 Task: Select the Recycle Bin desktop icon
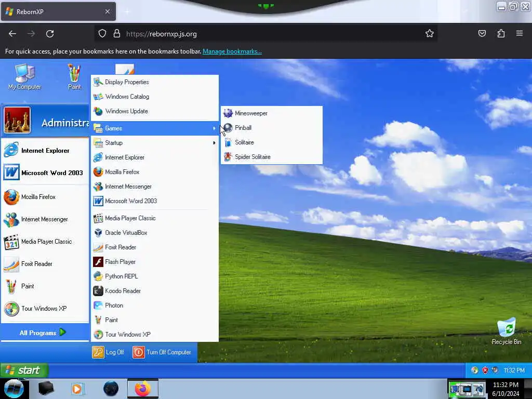click(507, 331)
